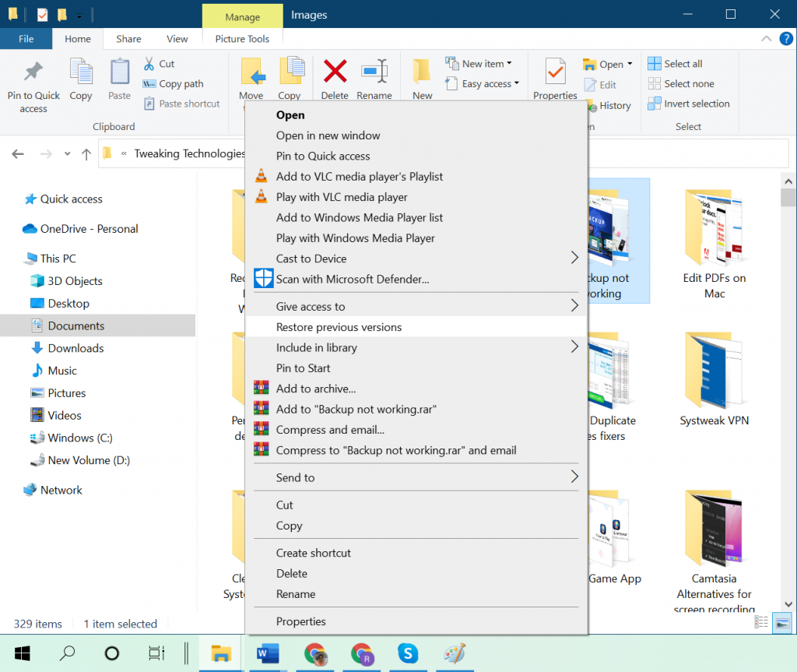Click Select all in the Select group
Screen dimensions: 797x672
click(682, 63)
